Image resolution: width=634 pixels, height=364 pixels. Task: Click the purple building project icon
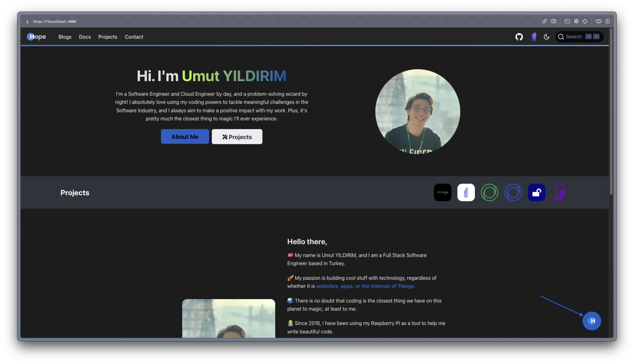466,192
